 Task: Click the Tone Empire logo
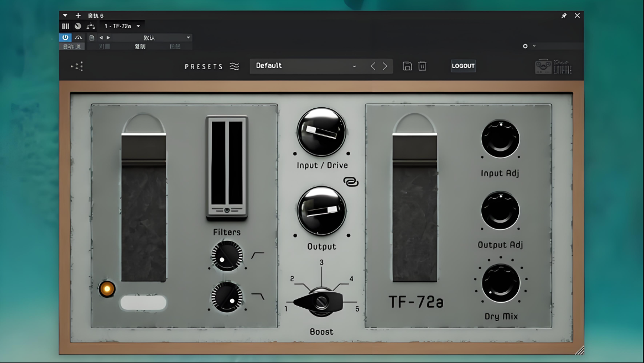point(553,66)
